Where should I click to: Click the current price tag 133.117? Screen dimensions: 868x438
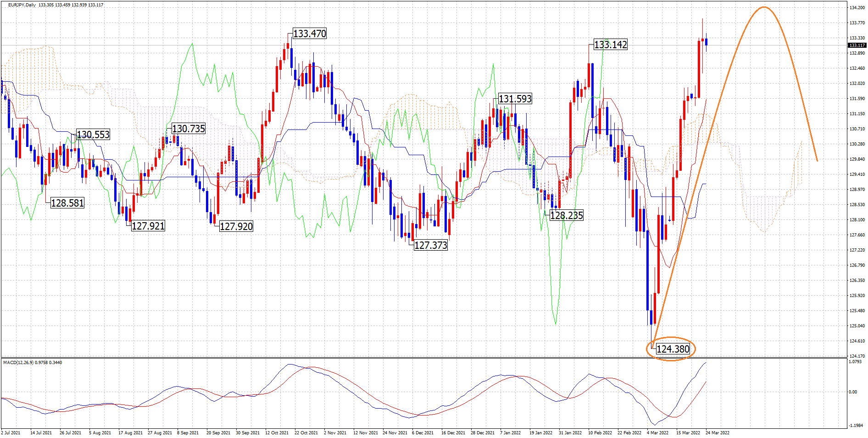[857, 45]
